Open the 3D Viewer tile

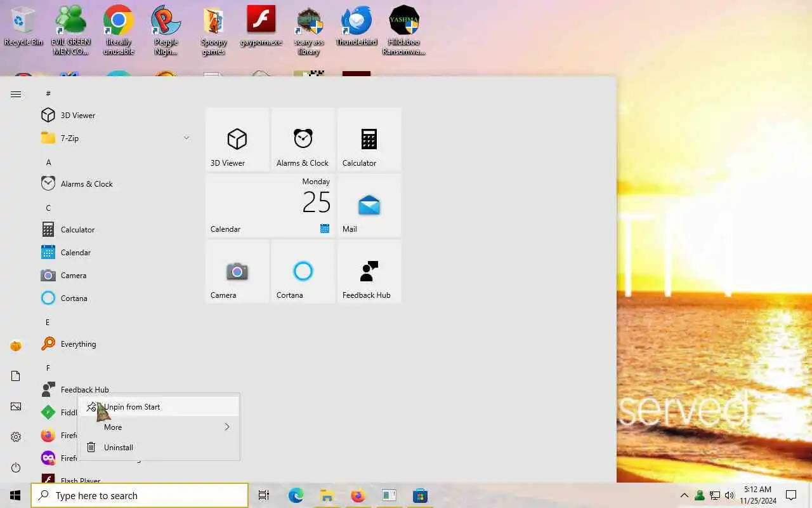click(x=237, y=139)
